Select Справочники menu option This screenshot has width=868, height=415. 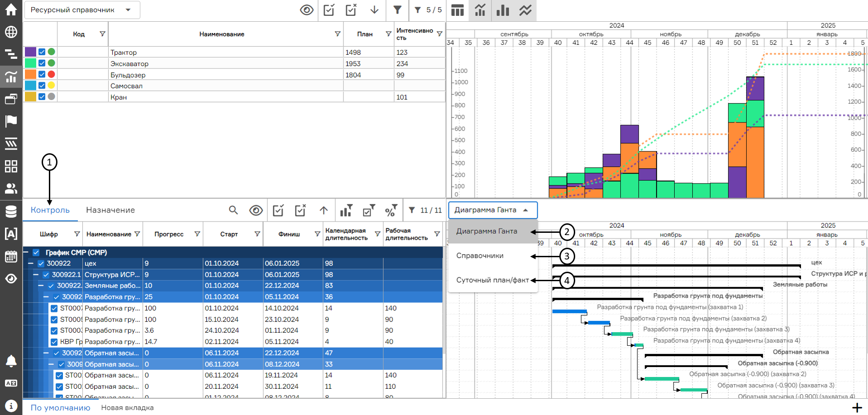click(x=493, y=256)
